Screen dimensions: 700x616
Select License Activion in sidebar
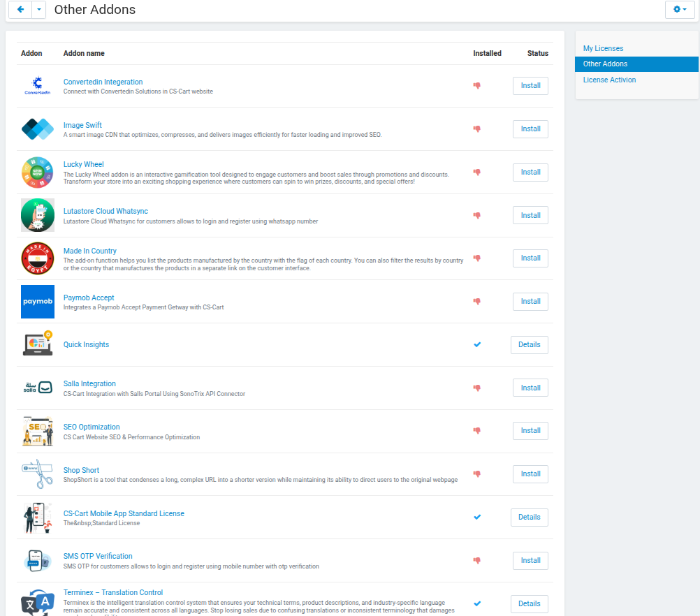tap(609, 80)
